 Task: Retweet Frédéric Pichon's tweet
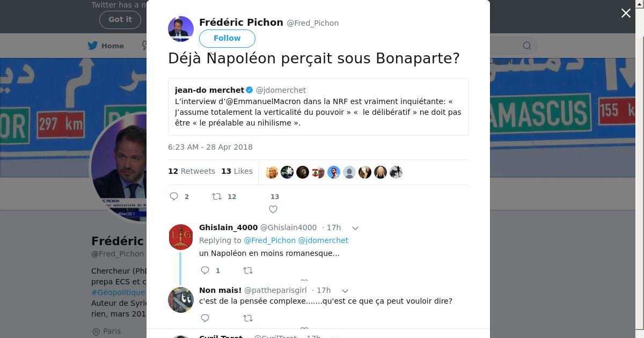click(x=217, y=196)
